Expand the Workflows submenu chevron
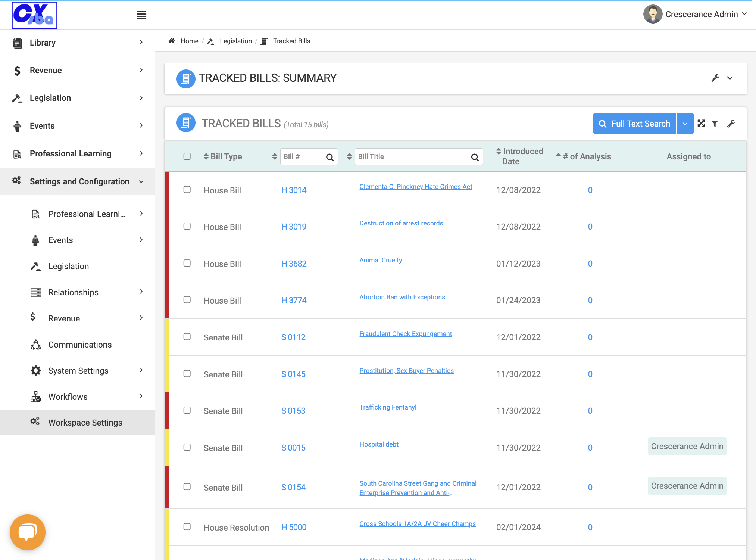The width and height of the screenshot is (756, 560). click(x=141, y=396)
